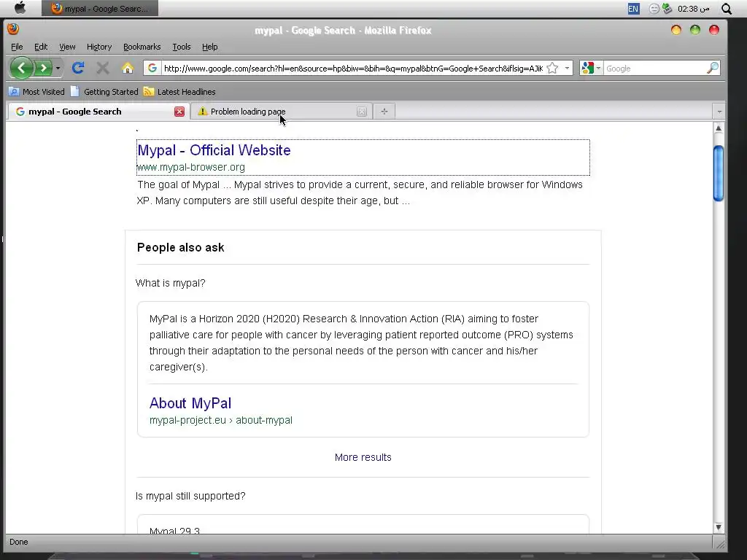Expand the What is mypal? question

tap(171, 283)
